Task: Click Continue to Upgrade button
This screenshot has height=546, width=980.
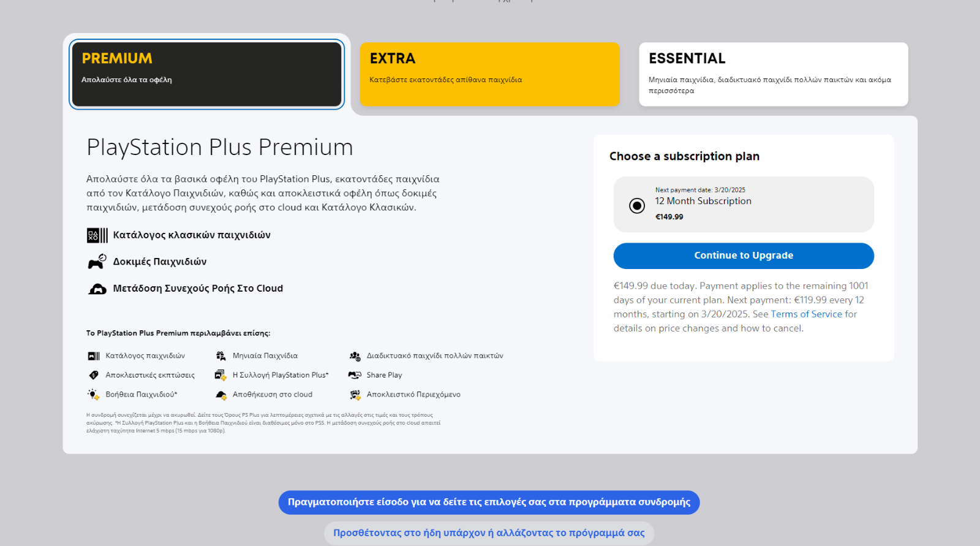Action: coord(744,256)
